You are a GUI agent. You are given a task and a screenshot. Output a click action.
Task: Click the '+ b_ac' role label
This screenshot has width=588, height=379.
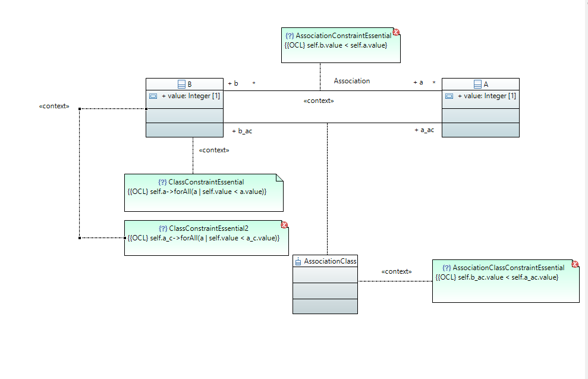(x=242, y=131)
